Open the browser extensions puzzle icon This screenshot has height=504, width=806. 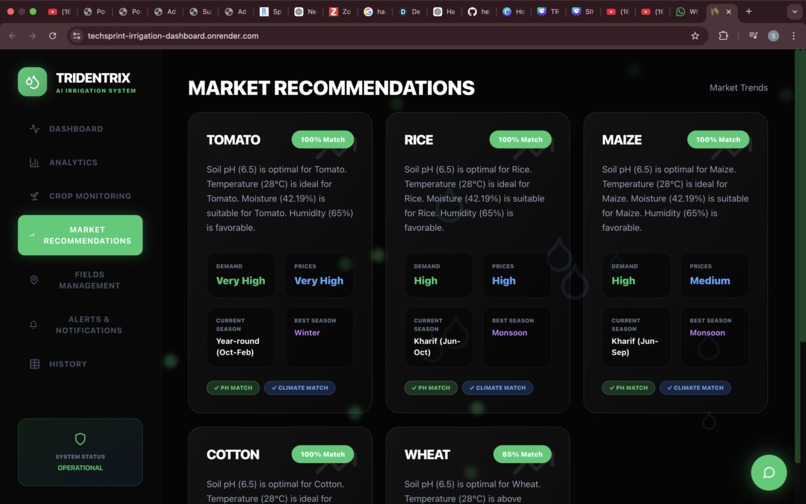pyautogui.click(x=723, y=36)
